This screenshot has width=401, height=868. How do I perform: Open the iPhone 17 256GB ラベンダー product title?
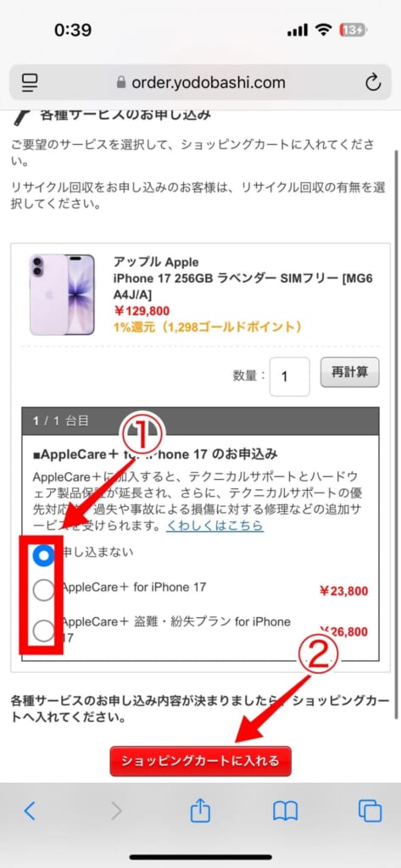click(242, 278)
